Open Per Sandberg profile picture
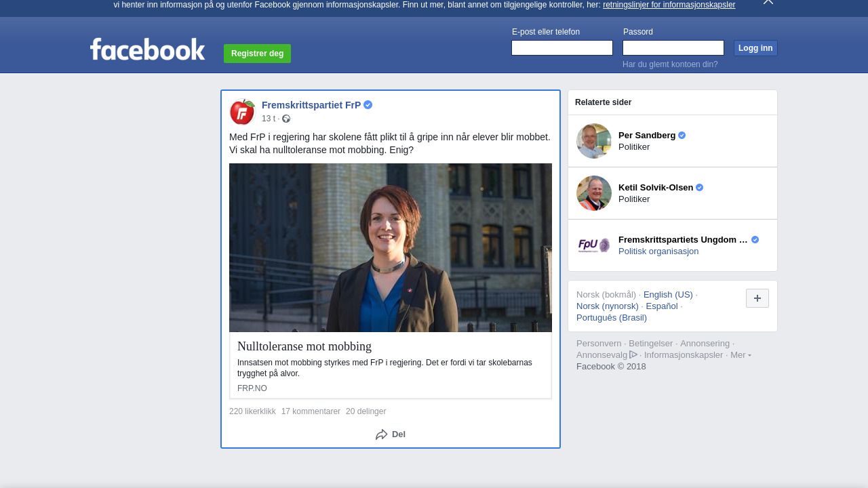Screen dimensions: 868x488 [x=594, y=141]
